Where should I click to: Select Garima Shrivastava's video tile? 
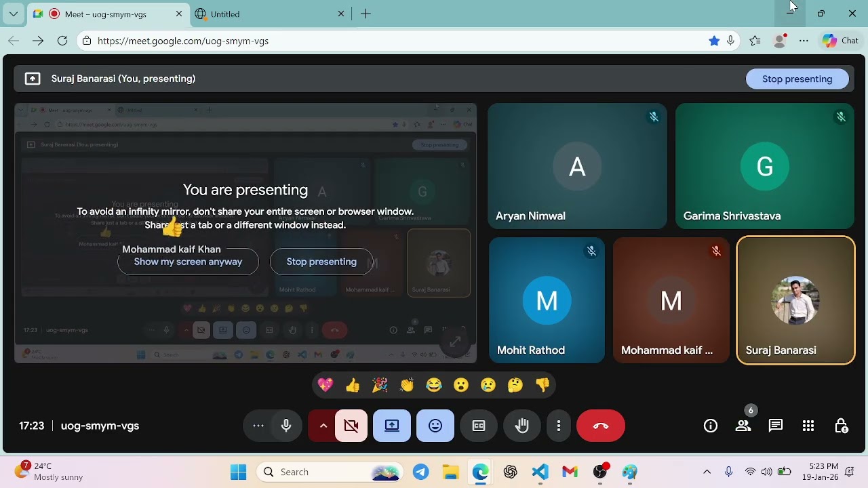[x=765, y=166]
